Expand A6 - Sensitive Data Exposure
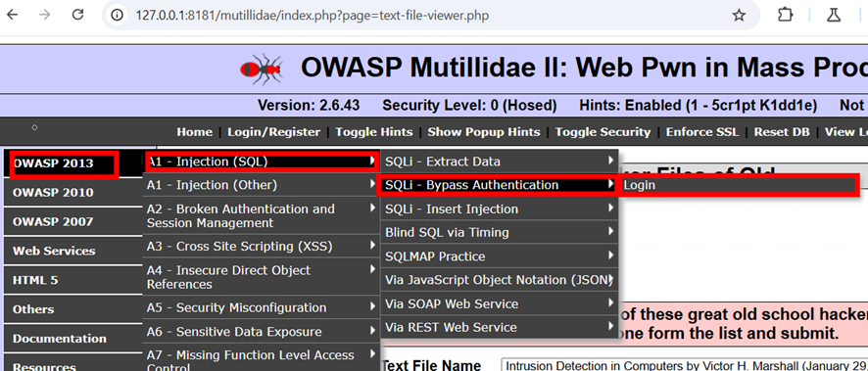This screenshot has width=868, height=371. click(x=261, y=332)
